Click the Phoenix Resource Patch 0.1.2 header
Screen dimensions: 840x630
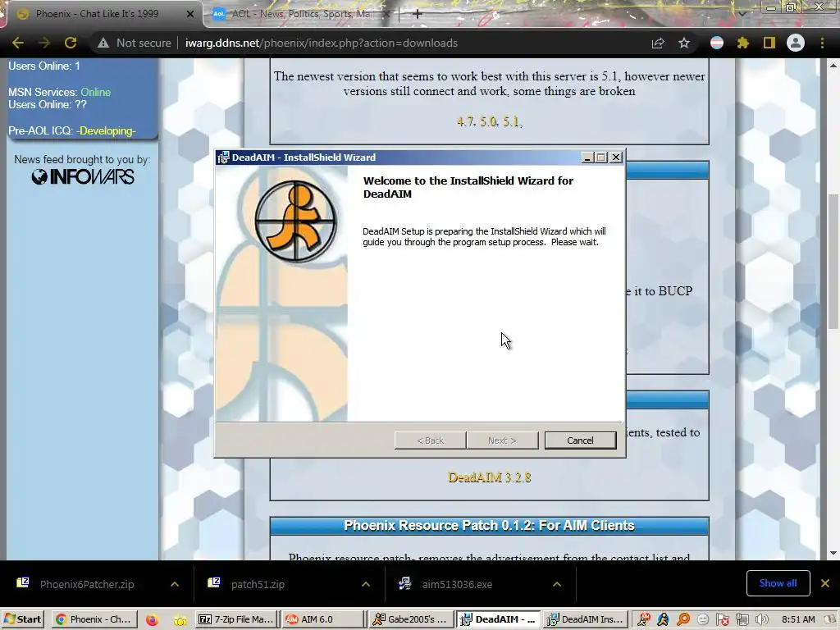pyautogui.click(x=489, y=526)
